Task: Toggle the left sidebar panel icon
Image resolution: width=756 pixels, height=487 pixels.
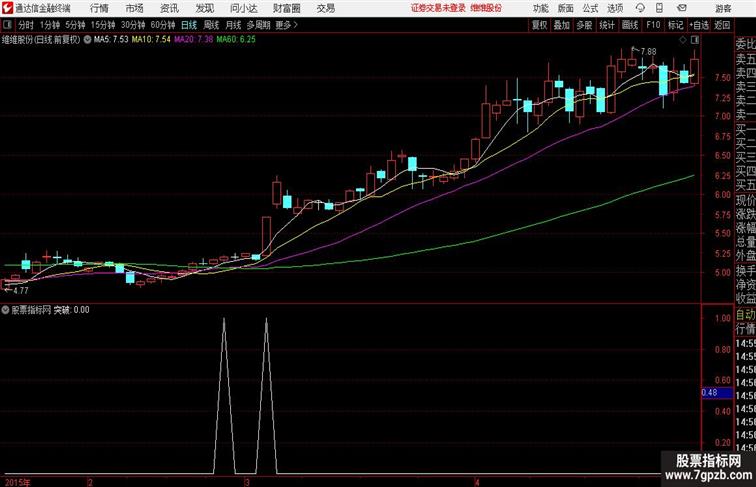Action: tap(7, 25)
